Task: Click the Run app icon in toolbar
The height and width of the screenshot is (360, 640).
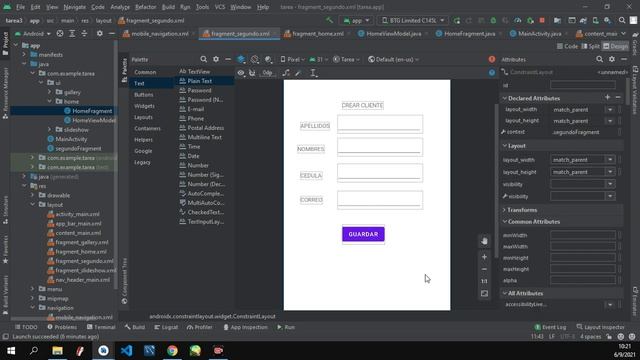Action: pyautogui.click(x=457, y=20)
